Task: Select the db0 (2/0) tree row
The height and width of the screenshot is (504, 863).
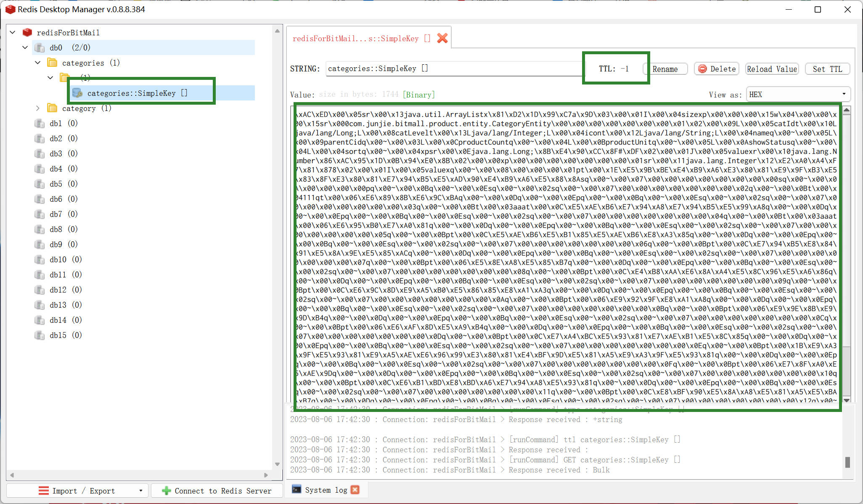Action: tap(143, 47)
